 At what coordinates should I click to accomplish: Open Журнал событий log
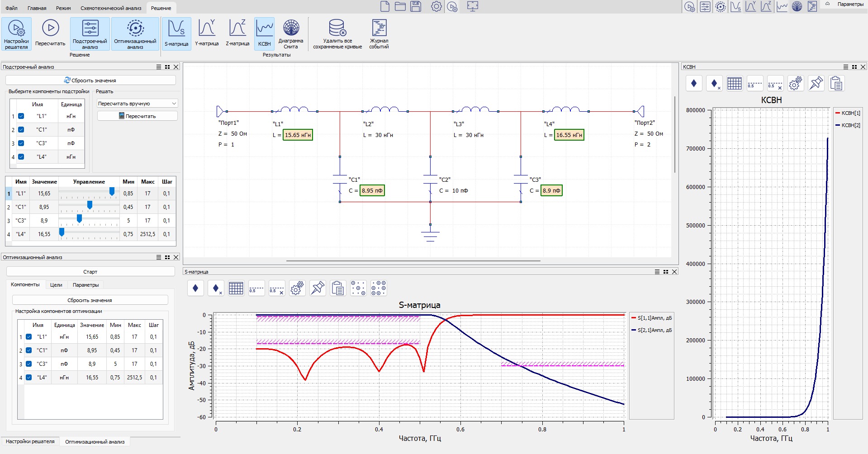coord(379,28)
